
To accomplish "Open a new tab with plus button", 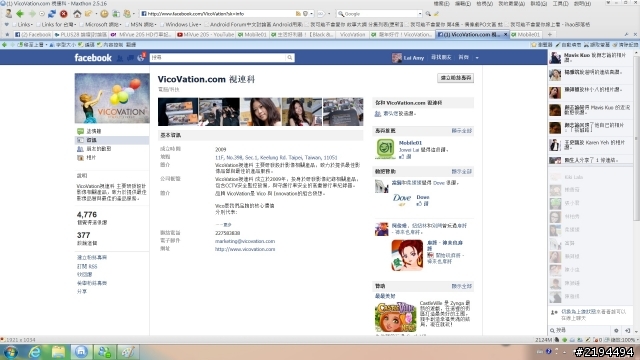I will tap(550, 35).
